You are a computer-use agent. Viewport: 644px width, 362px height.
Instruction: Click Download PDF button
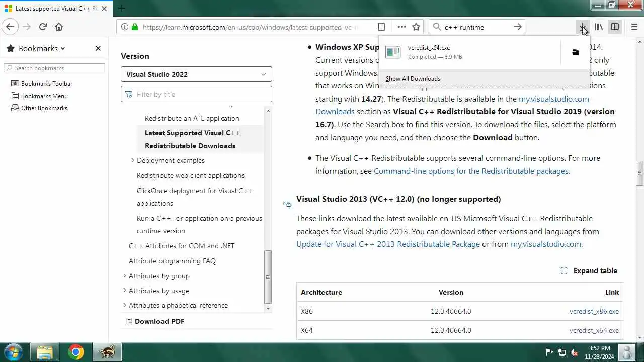(x=155, y=321)
